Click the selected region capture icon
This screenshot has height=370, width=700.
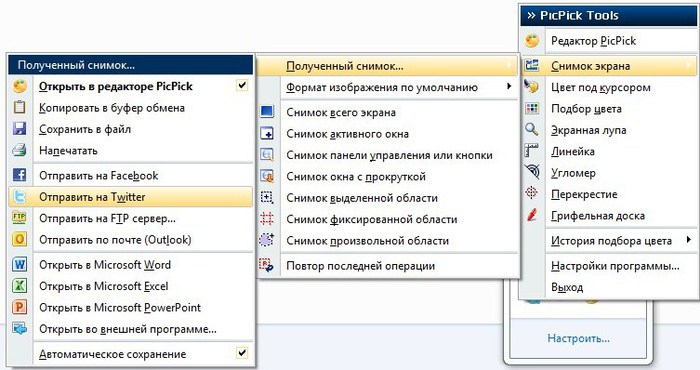click(x=267, y=198)
